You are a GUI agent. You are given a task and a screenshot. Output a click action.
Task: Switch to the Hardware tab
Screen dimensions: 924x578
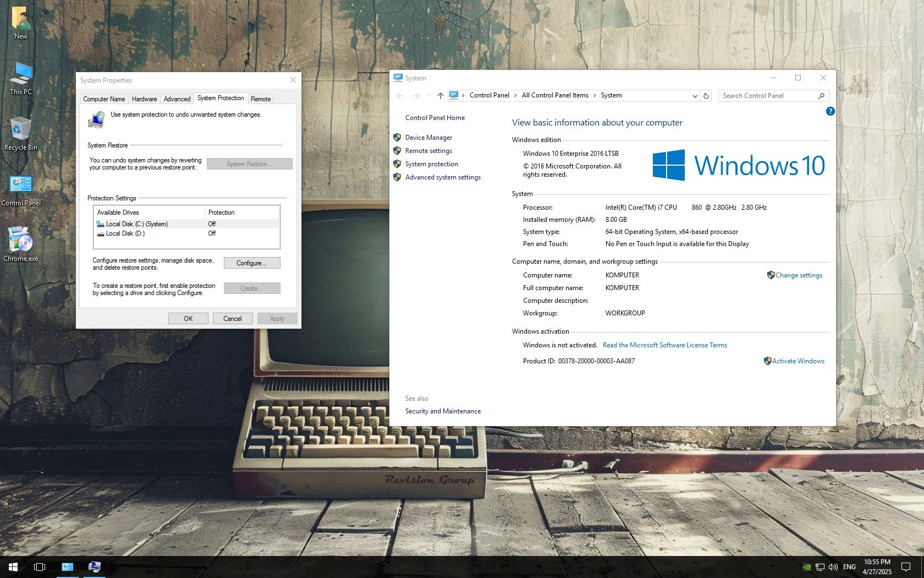(x=144, y=99)
